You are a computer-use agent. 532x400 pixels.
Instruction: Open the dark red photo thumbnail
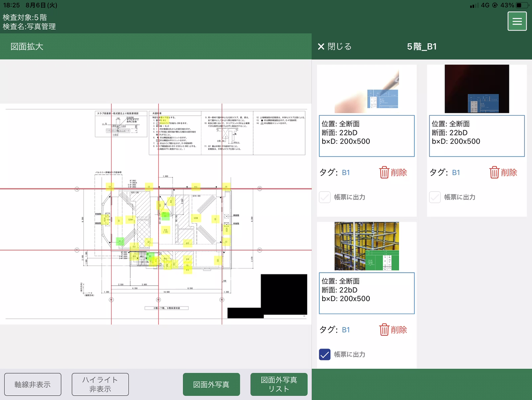(x=477, y=89)
